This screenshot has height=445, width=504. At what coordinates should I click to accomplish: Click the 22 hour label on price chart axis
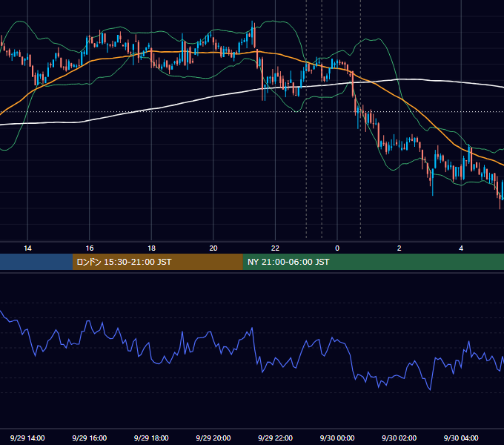click(275, 248)
